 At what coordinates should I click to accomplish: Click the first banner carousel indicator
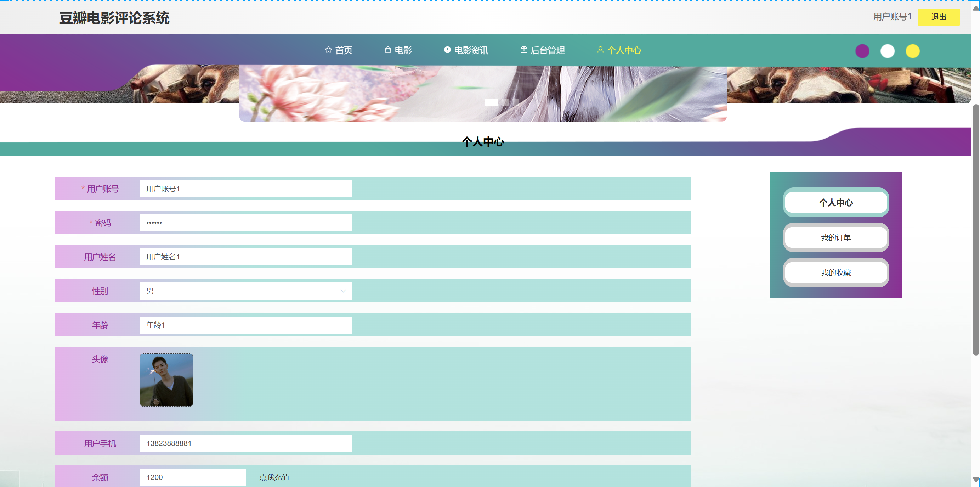[491, 102]
